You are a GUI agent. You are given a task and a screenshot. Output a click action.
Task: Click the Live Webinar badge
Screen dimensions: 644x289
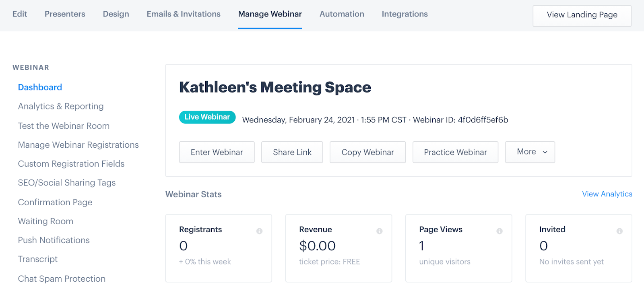click(x=207, y=117)
